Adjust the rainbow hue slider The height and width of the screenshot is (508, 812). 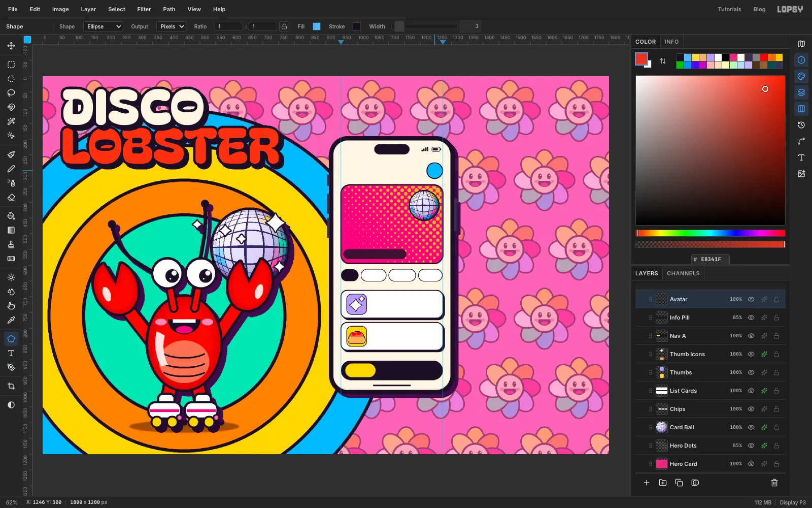pos(710,233)
